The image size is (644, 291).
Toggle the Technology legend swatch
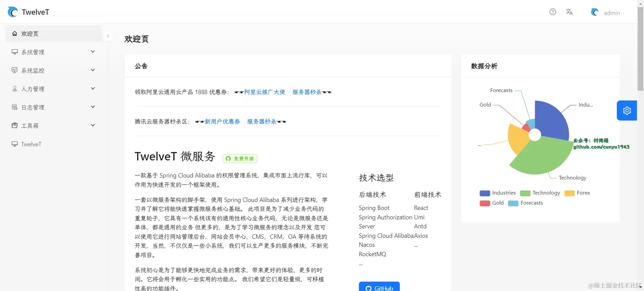tap(525, 193)
